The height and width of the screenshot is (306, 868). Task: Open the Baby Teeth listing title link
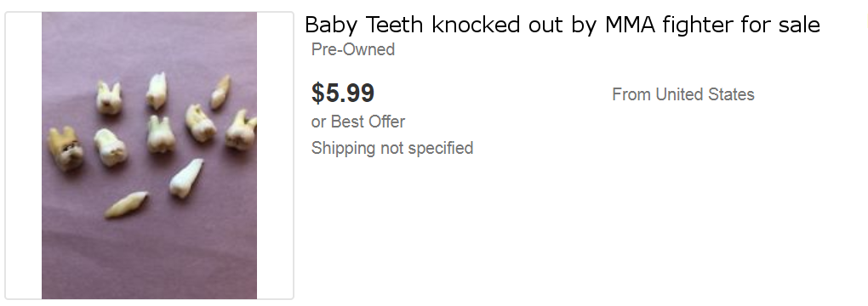pyautogui.click(x=562, y=25)
